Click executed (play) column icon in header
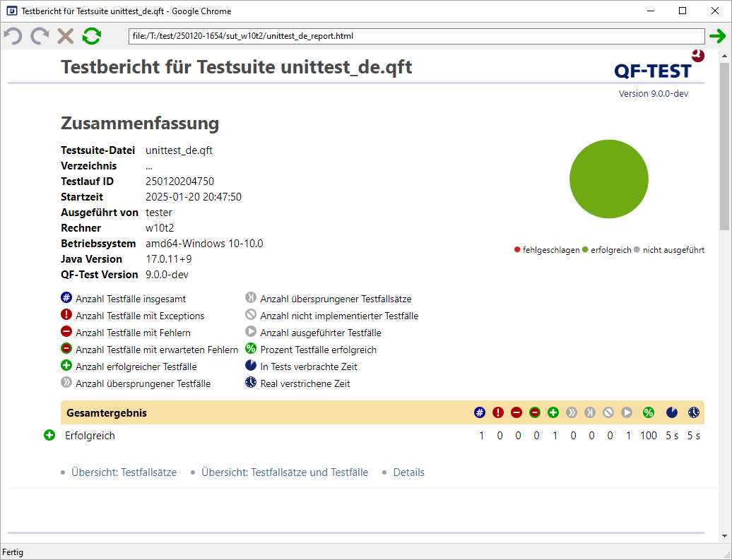The image size is (732, 560). point(627,412)
